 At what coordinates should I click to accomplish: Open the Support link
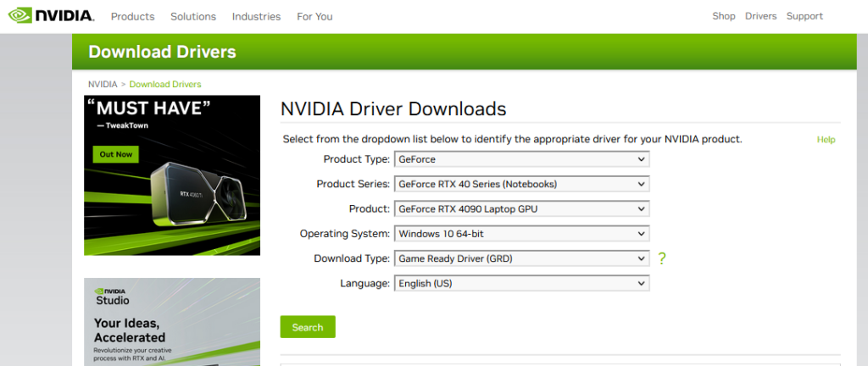click(x=804, y=16)
